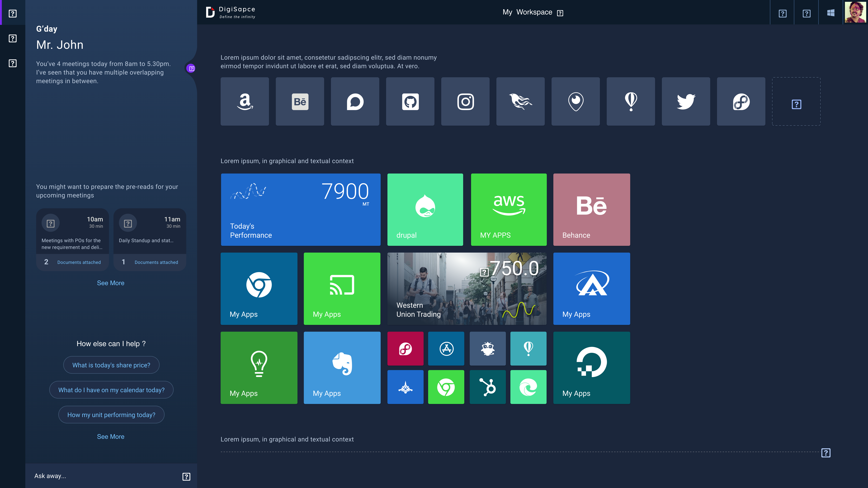Add a new shortcut in dashed placeholder tile
Viewport: 868px width, 488px height.
[x=796, y=101]
